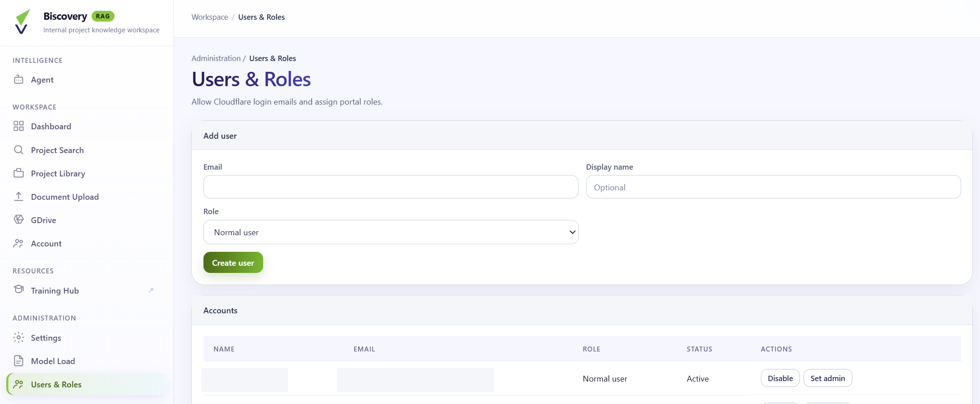
Task: Click Workspace in the top breadcrumb
Action: [x=210, y=17]
